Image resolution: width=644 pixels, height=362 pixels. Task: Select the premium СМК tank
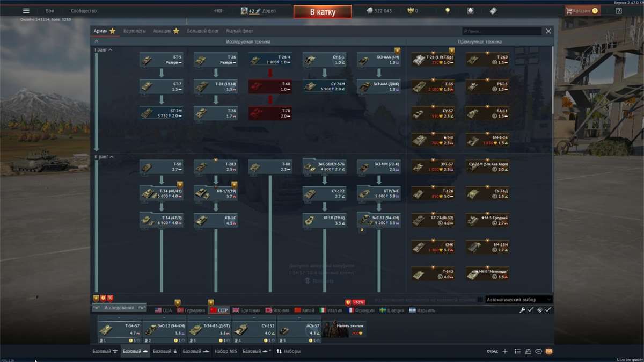point(433,247)
